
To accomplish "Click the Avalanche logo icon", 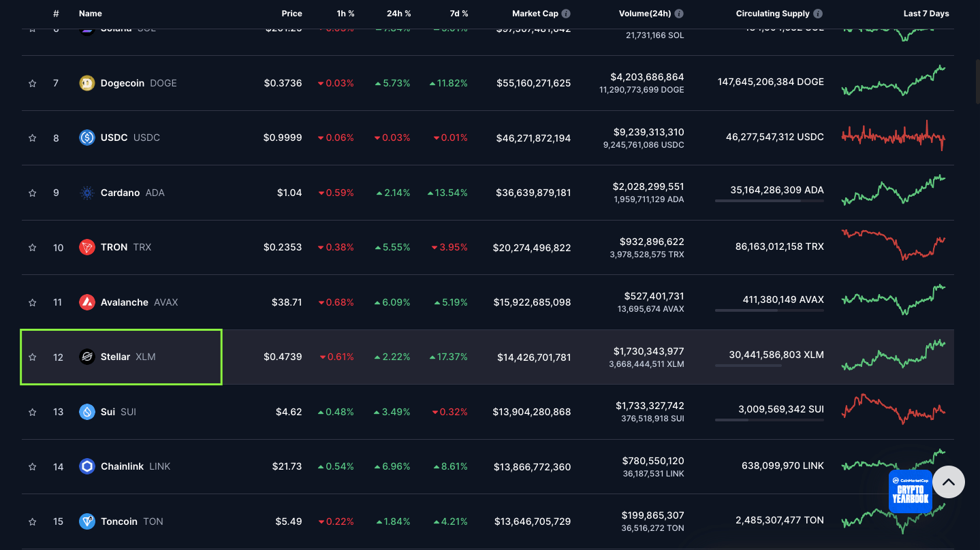I will click(x=87, y=302).
